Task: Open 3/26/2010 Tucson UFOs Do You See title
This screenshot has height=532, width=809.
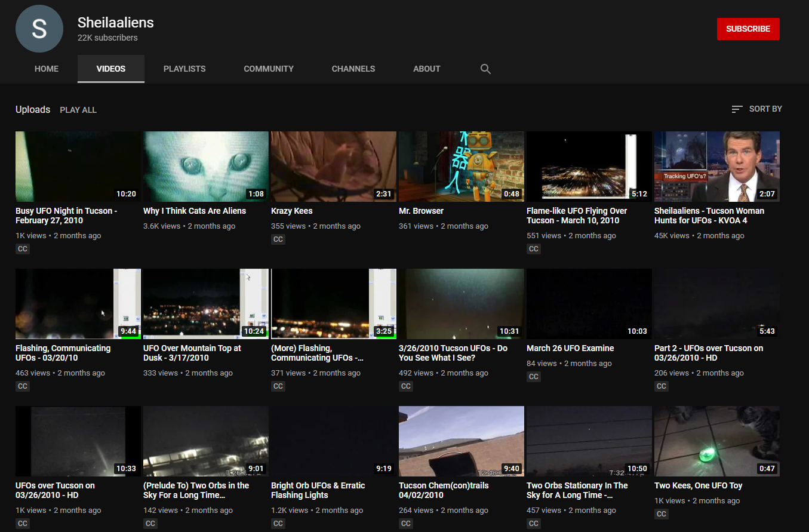Action: (453, 353)
